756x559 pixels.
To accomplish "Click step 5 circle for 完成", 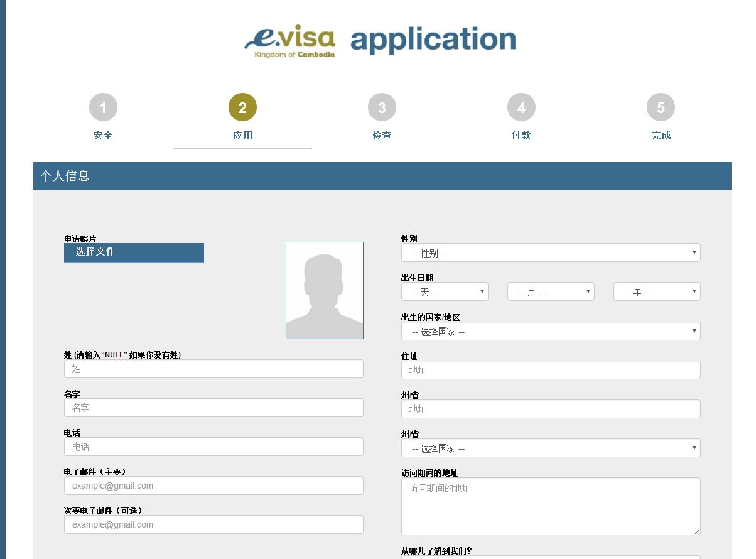I will coord(661,108).
